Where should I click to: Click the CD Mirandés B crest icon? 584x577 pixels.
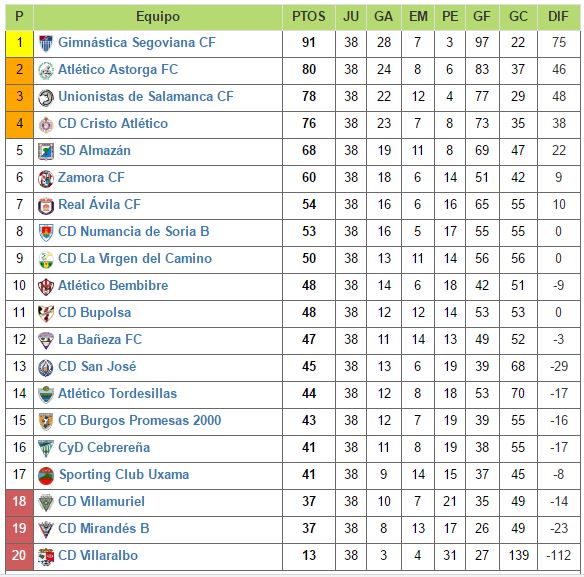click(46, 530)
